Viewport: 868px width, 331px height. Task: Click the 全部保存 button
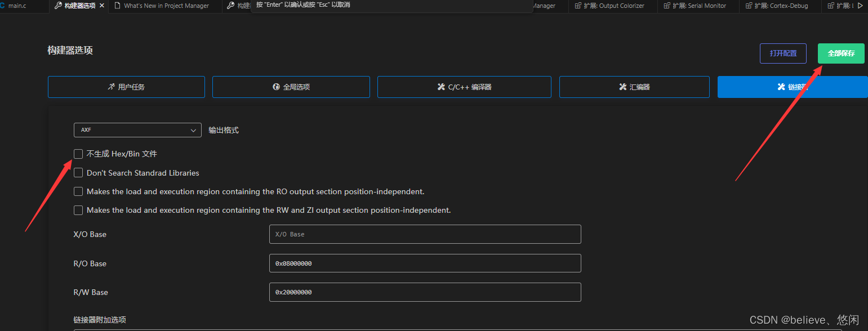[840, 53]
